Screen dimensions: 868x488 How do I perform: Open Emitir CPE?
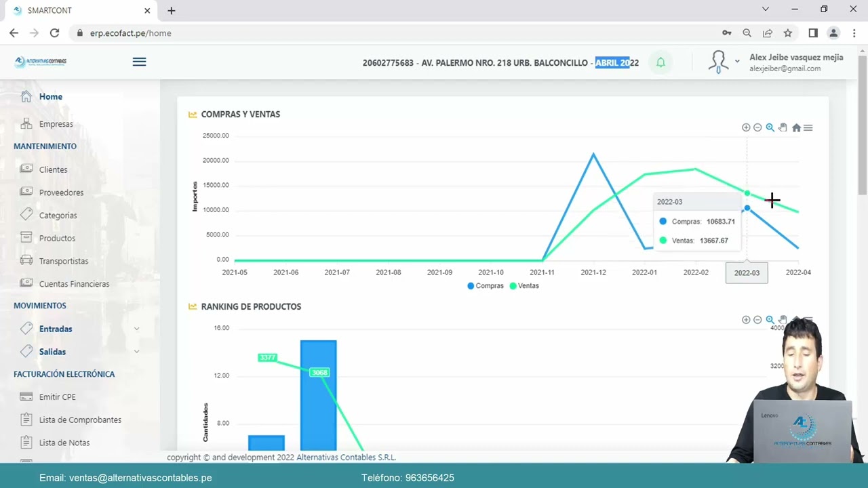pyautogui.click(x=57, y=397)
